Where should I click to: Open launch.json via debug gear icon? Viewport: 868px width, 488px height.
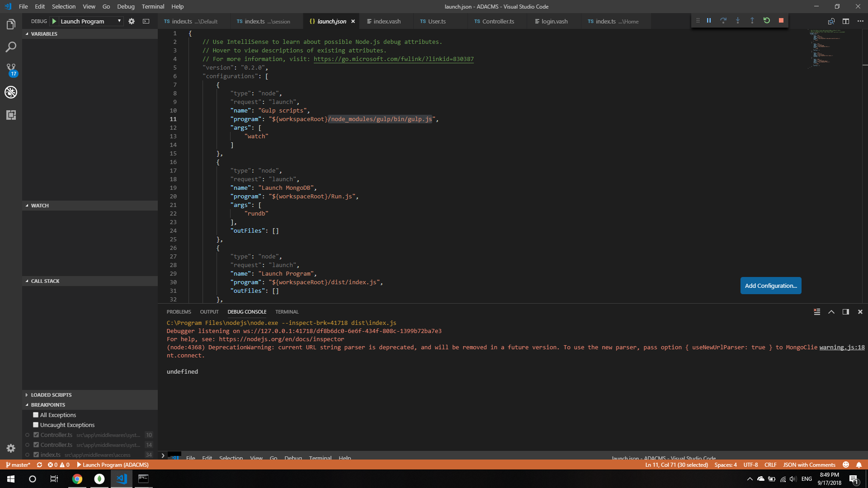click(x=132, y=21)
